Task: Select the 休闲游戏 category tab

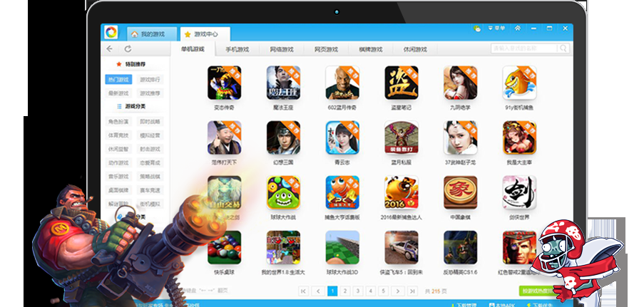Action: pos(415,49)
